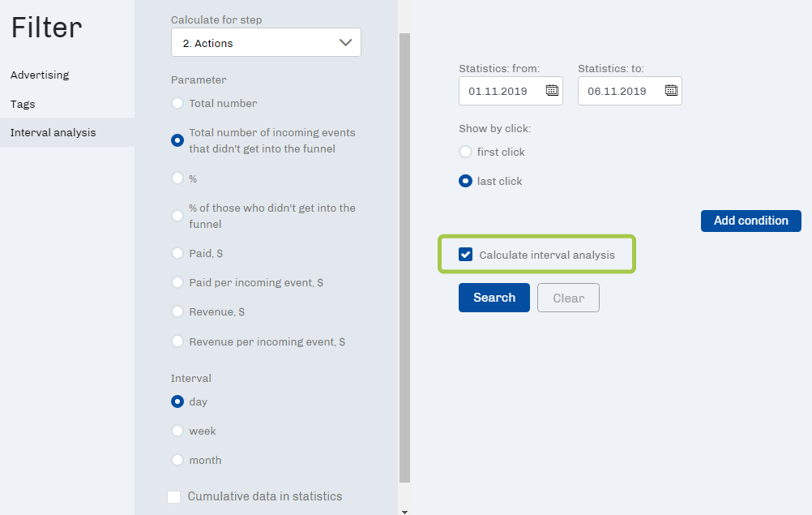
Task: Click the Search button
Action: click(x=494, y=298)
